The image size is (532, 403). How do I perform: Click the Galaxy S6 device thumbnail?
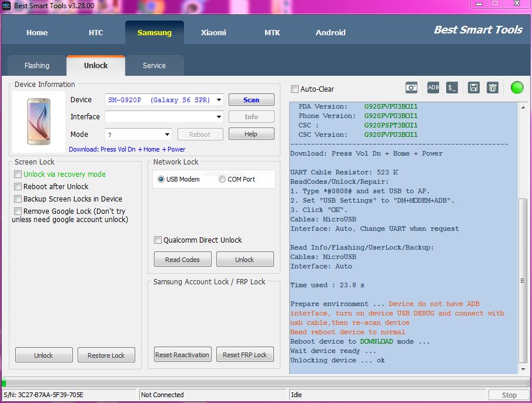[x=39, y=122]
